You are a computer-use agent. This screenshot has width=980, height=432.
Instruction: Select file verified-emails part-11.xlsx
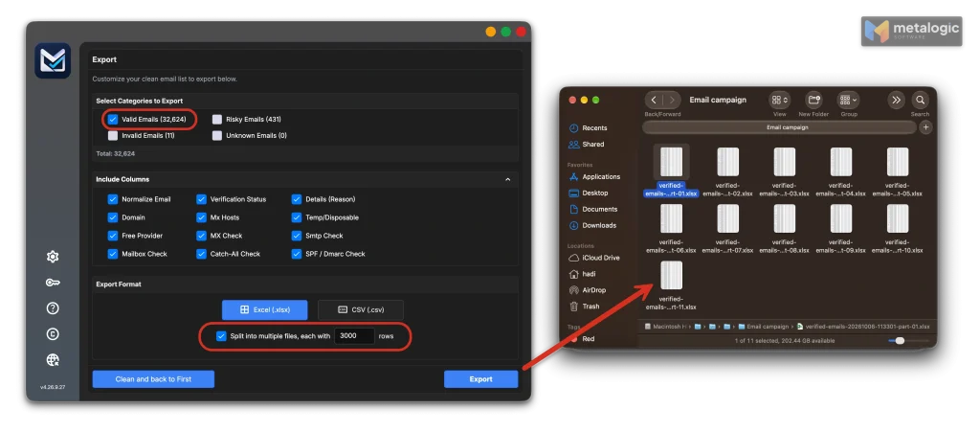tap(671, 284)
